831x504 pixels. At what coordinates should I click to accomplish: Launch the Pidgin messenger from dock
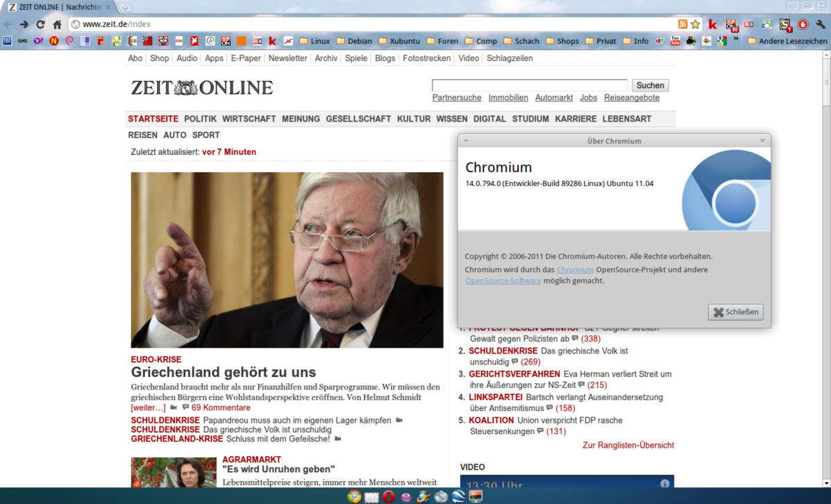pyautogui.click(x=406, y=496)
